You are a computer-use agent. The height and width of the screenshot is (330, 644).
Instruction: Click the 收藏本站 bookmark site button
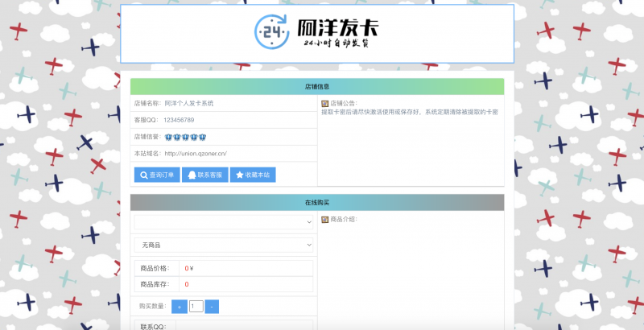(x=252, y=175)
